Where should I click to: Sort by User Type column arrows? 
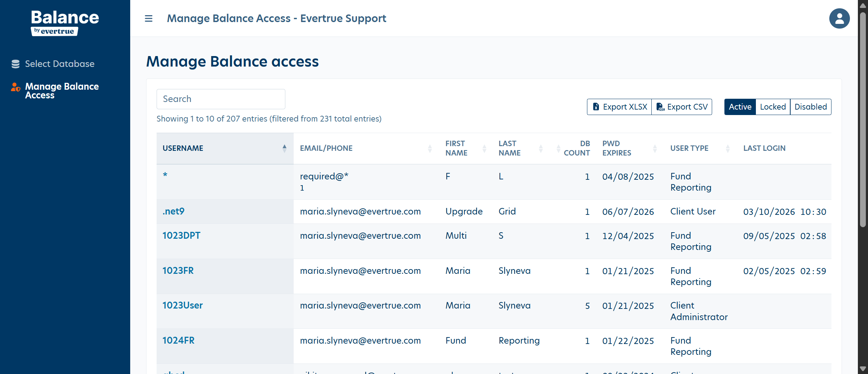(x=728, y=148)
